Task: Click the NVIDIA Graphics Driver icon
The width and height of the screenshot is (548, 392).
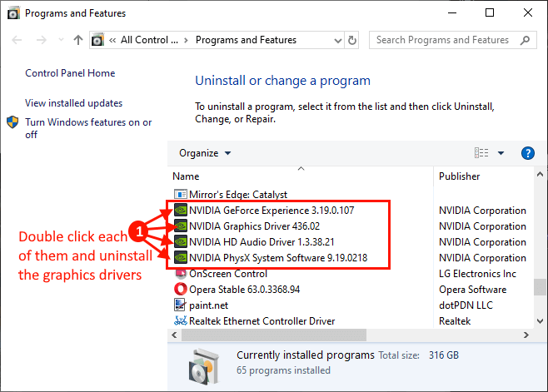Action: [x=181, y=226]
